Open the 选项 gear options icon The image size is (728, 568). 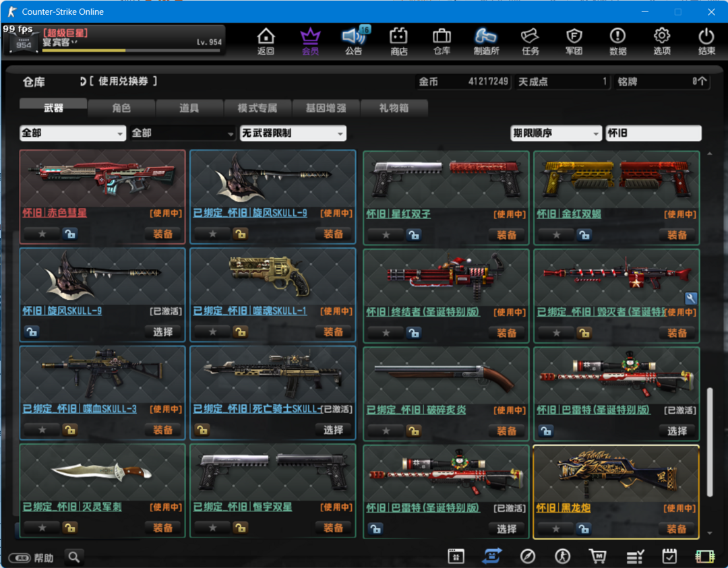[x=662, y=41]
